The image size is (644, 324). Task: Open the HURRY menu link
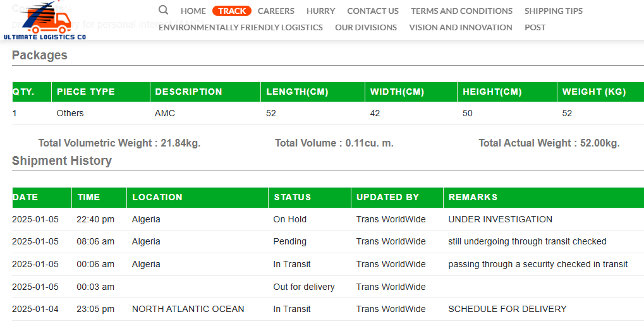[321, 11]
